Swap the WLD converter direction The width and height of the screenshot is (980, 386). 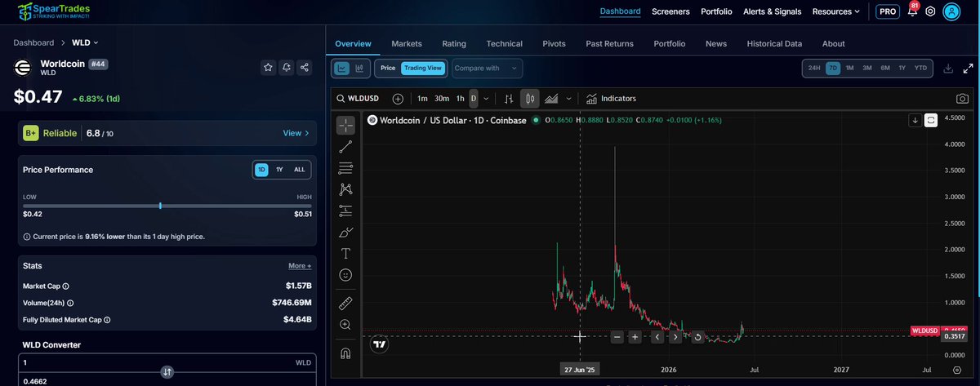tap(167, 371)
